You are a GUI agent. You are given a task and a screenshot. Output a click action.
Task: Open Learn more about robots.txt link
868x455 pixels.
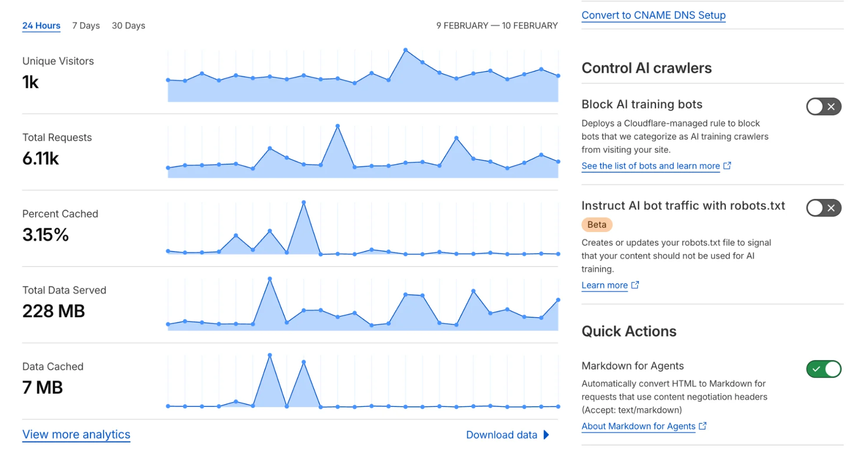coord(604,285)
